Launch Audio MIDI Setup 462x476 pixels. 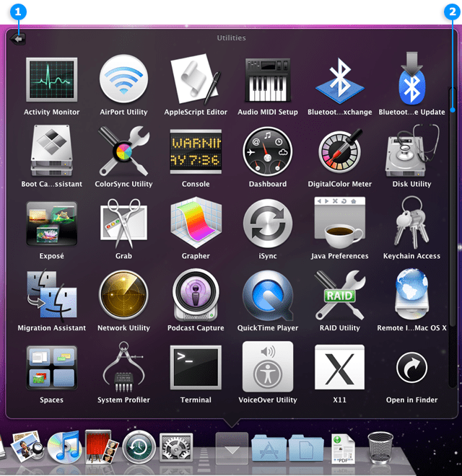(x=268, y=80)
